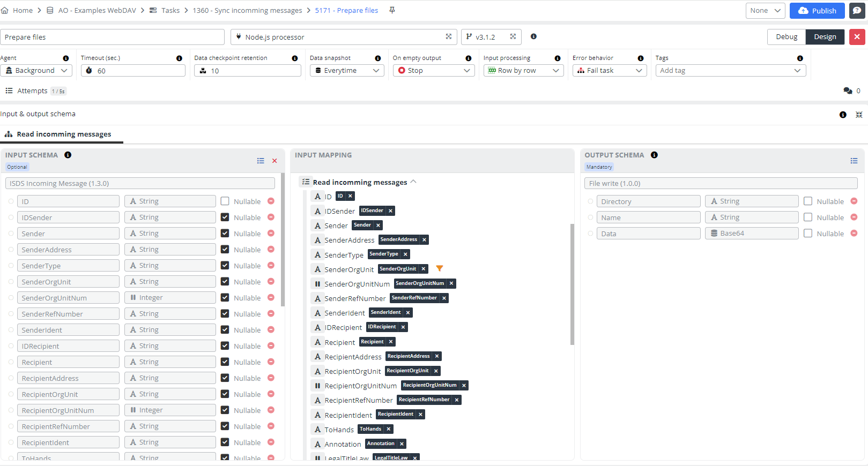Open the Error behavior Fail task dropdown
868x466 pixels.
tap(610, 71)
